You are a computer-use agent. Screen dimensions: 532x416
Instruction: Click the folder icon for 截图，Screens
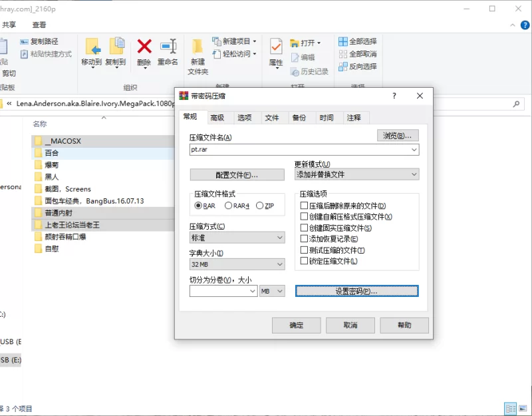point(39,189)
